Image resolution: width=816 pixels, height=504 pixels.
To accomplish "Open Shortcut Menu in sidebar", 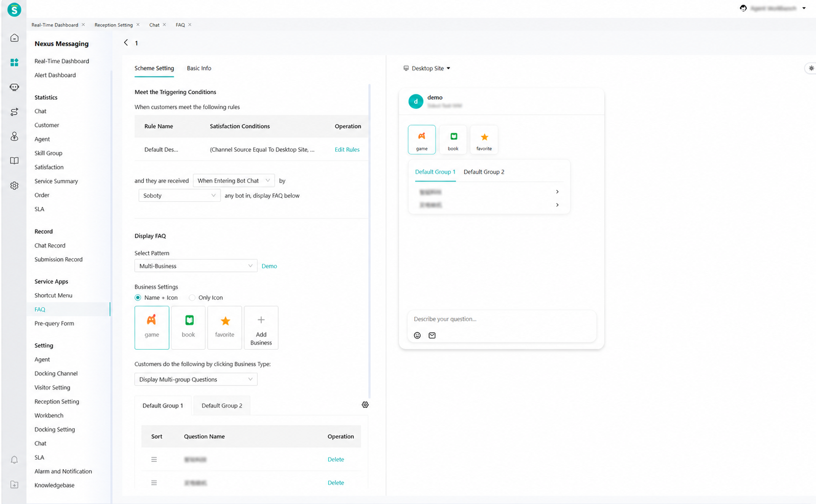I will point(53,295).
